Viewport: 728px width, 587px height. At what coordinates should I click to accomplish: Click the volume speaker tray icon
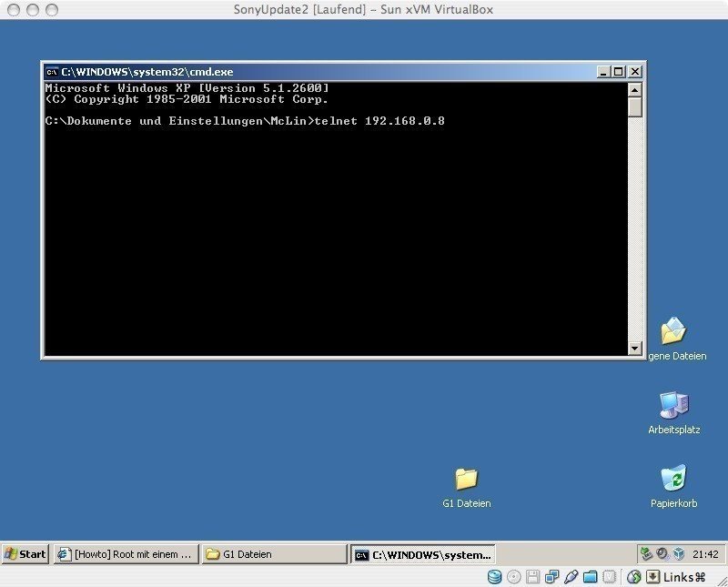[x=662, y=553]
